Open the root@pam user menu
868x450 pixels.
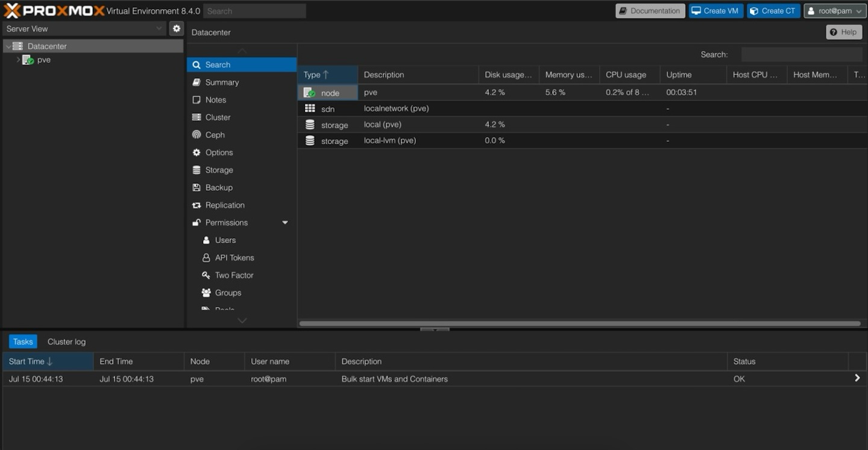[x=834, y=10]
